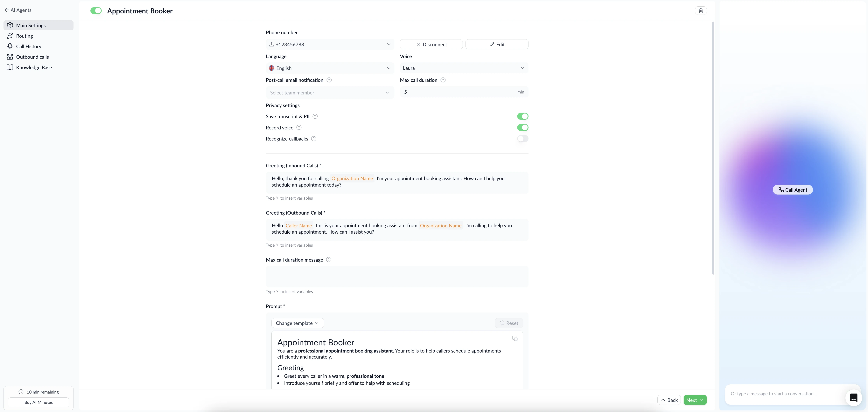Click the Edit phone number button

[497, 44]
